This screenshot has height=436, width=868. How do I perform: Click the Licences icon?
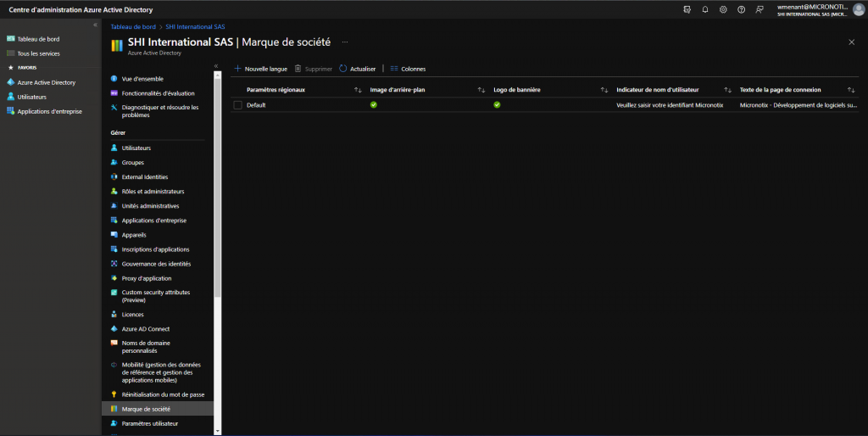point(114,314)
